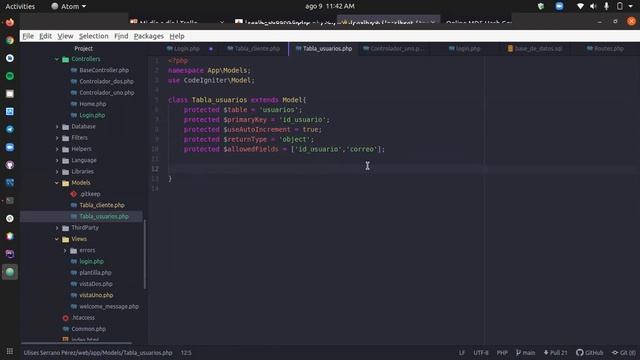Select the Tabla_usuarios.php editor tab
The width and height of the screenshot is (640, 360).
324,49
